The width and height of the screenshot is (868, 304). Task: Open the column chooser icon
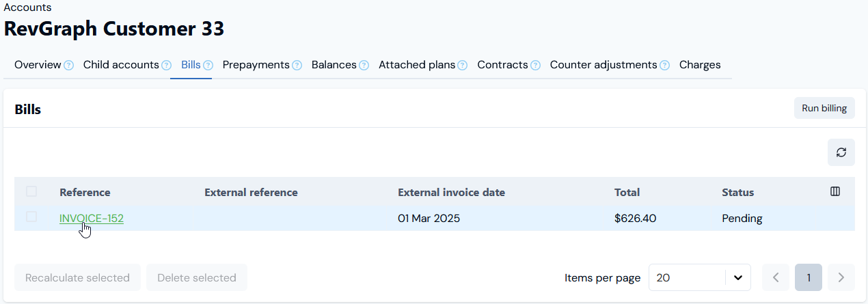point(835,192)
